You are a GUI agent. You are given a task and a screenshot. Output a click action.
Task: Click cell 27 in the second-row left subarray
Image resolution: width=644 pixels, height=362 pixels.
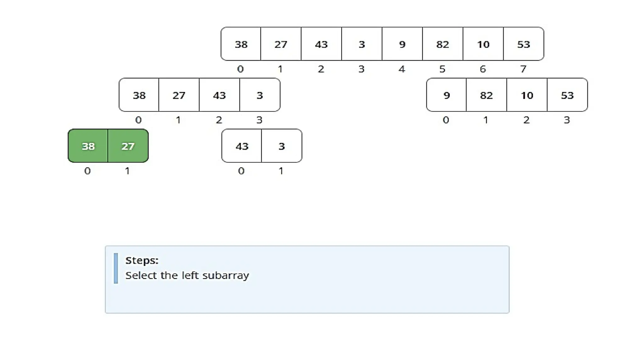click(x=179, y=95)
